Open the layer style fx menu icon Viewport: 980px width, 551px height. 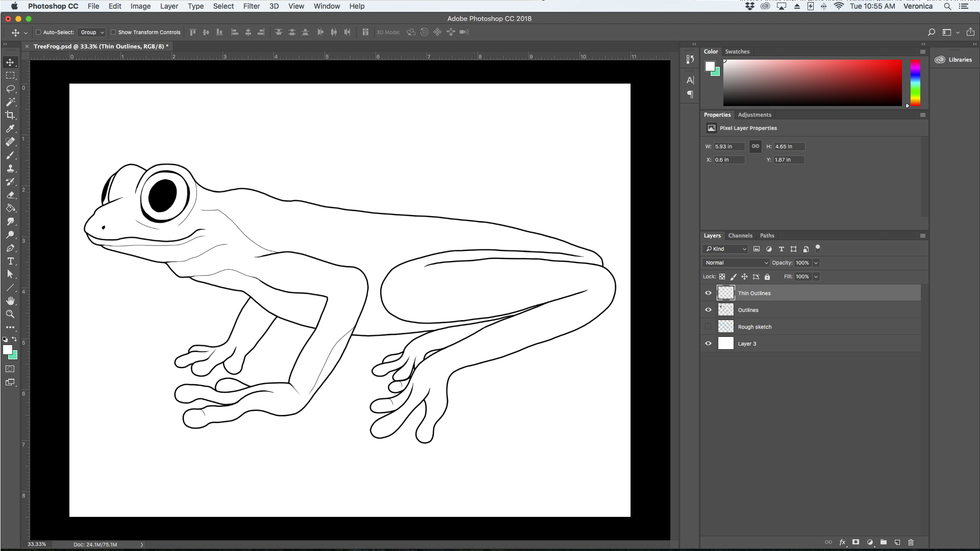(x=842, y=542)
